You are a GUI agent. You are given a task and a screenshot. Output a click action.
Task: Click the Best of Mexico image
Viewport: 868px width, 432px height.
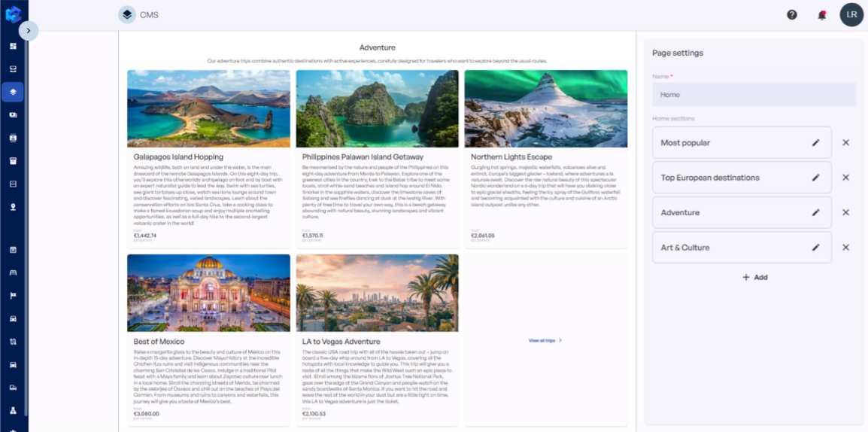pyautogui.click(x=208, y=293)
